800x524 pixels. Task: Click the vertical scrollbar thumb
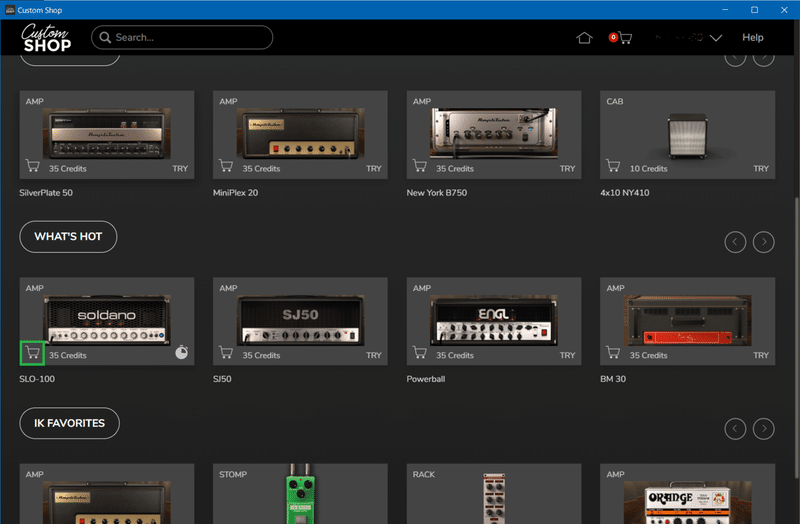click(796, 337)
